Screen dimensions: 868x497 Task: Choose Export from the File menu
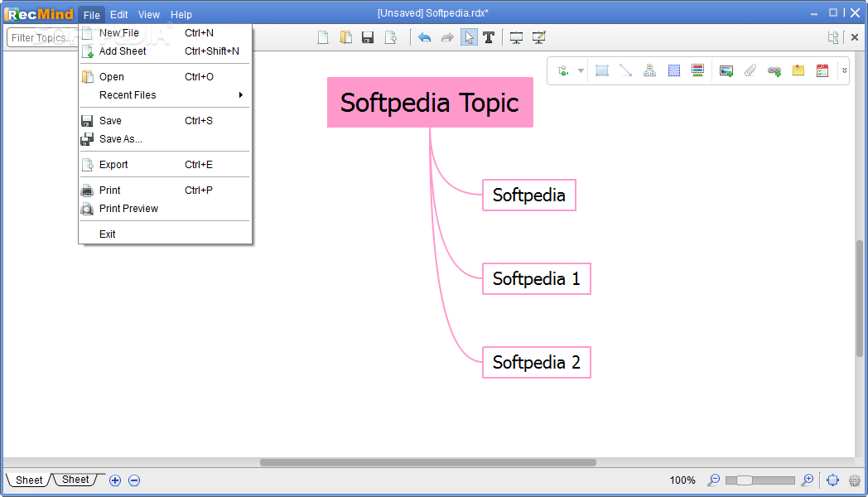165,164
